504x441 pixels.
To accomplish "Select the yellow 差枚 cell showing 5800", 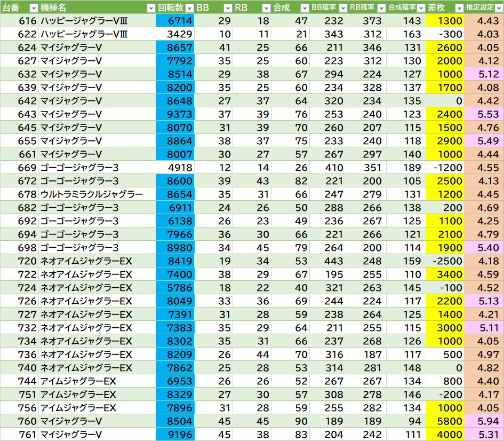I will tap(445, 421).
